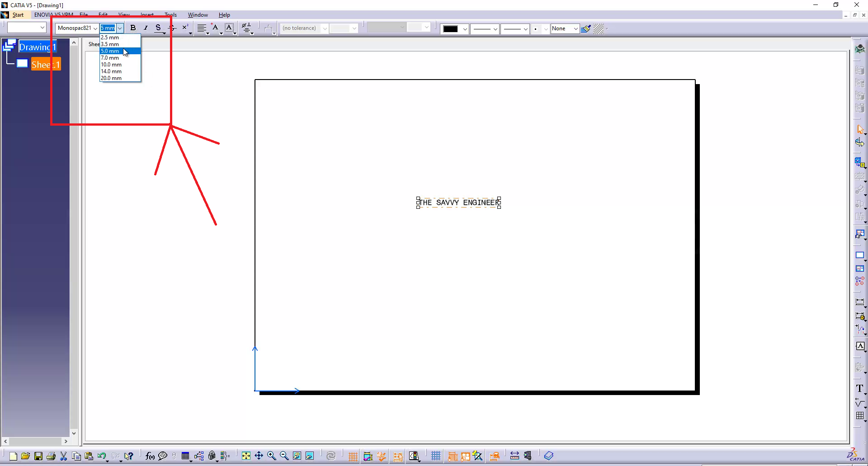Viewport: 868px width, 466px height.
Task: Toggle Underline text formatting
Action: [x=158, y=28]
